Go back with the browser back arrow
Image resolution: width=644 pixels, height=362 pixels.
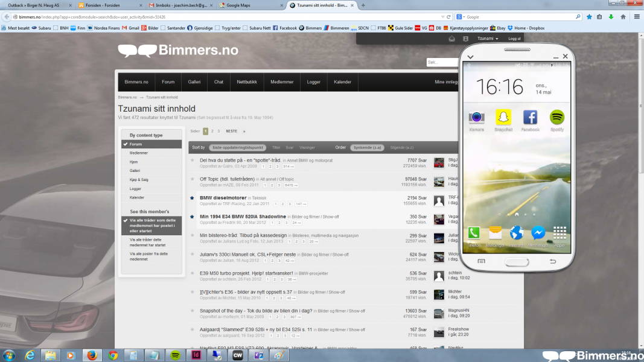pos(7,17)
